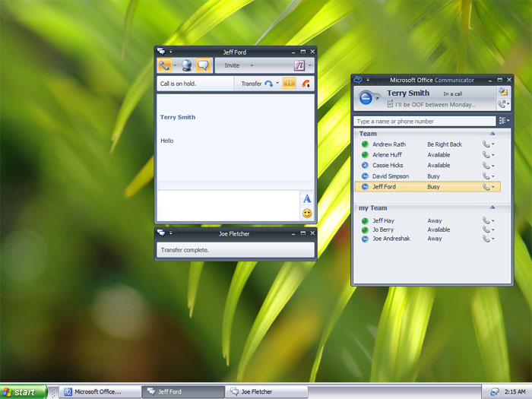The image size is (532, 399).
Task: Open dropdown arrow next to OneNote icon
Action: [310, 65]
